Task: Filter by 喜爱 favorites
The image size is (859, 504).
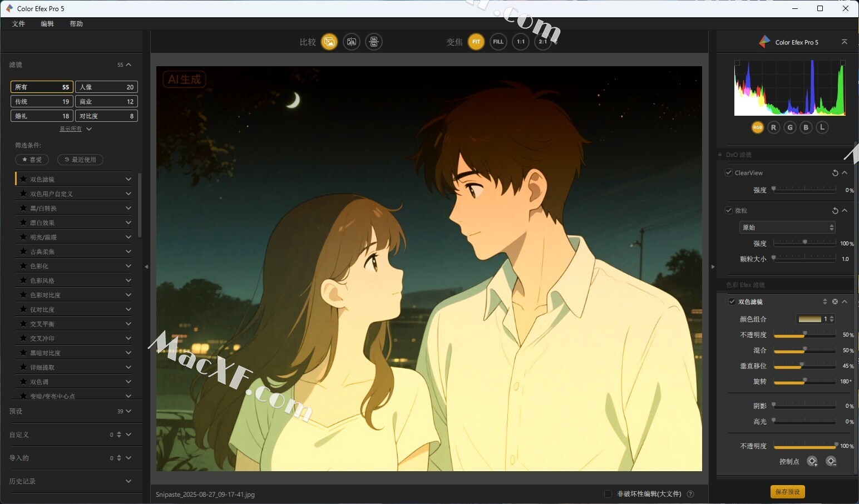Action: click(32, 160)
